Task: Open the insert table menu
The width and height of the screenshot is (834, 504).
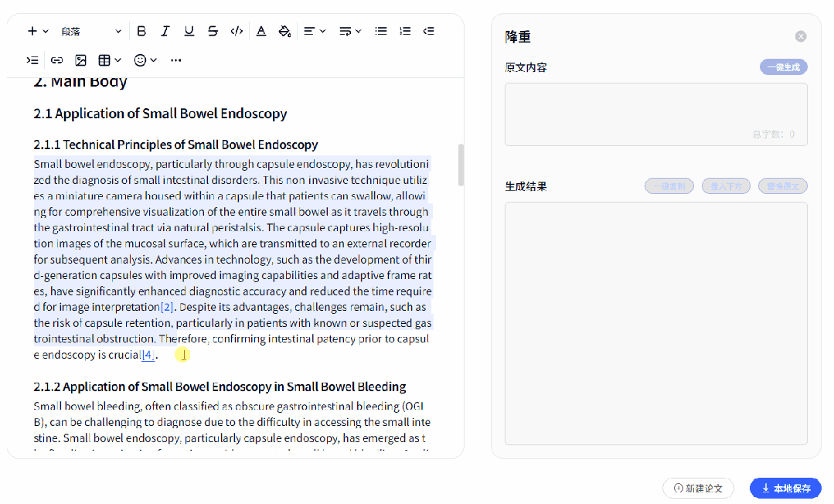Action: 109,60
